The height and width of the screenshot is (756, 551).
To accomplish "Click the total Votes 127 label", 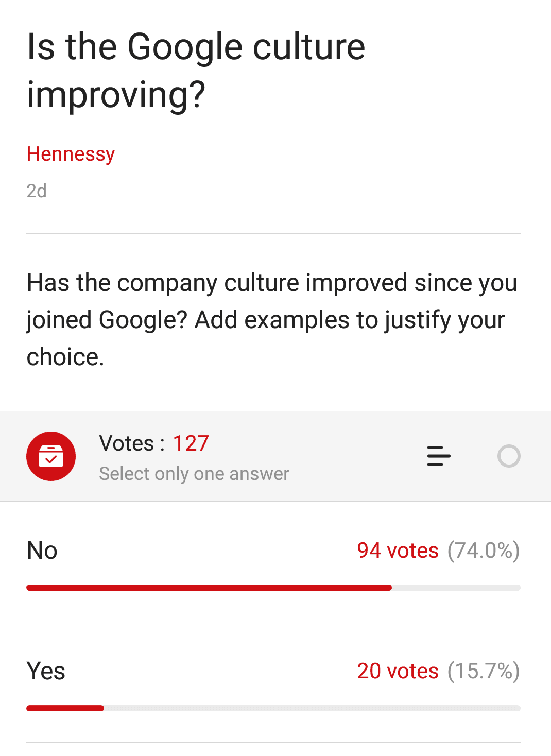I will coord(154,443).
